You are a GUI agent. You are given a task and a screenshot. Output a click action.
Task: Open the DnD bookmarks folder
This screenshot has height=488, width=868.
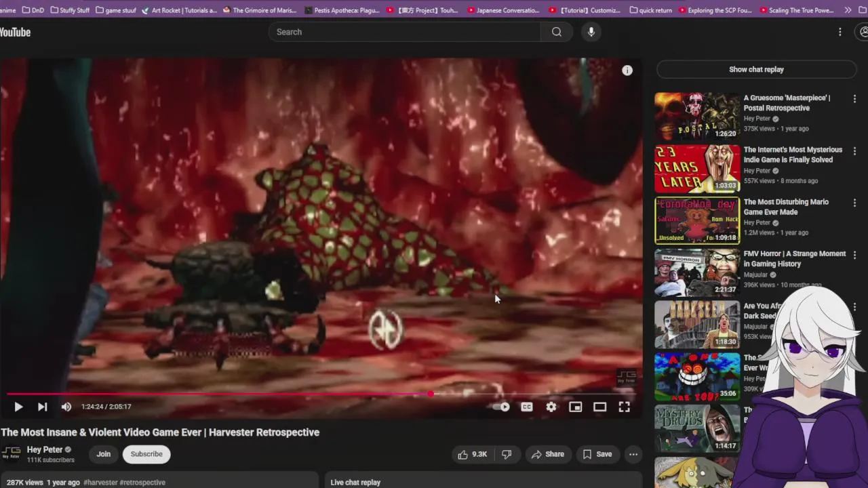click(x=33, y=10)
